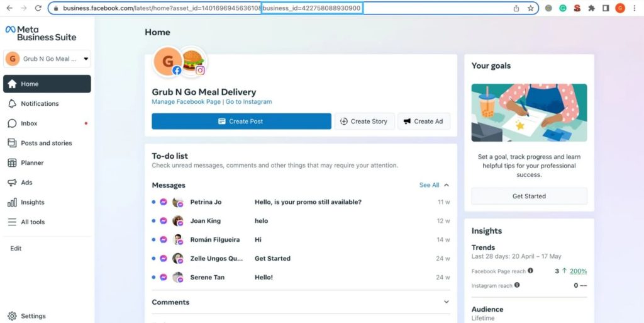Viewport: 644px width, 323px height.
Task: Click the Your goals illustration
Action: (529, 113)
